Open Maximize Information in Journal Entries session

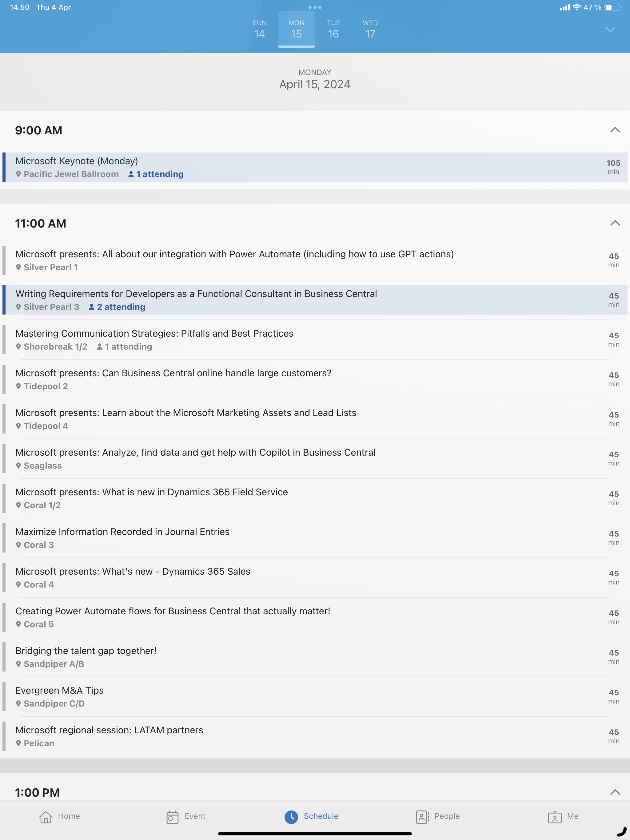tap(315, 538)
